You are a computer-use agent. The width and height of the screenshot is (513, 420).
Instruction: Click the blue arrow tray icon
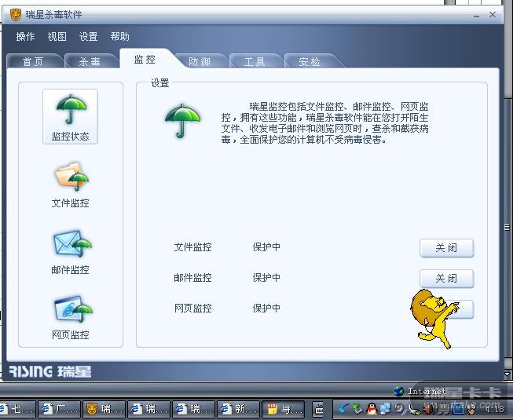tap(344, 409)
